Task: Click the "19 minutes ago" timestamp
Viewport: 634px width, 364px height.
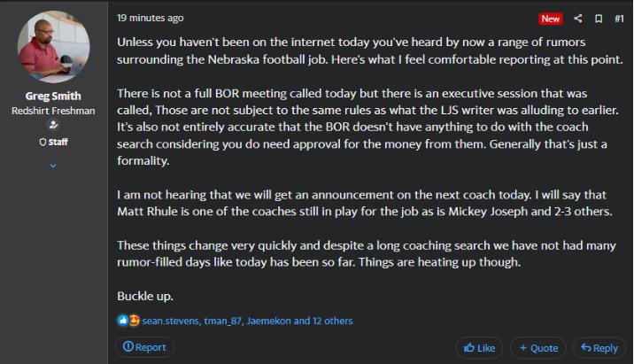Action: (151, 18)
